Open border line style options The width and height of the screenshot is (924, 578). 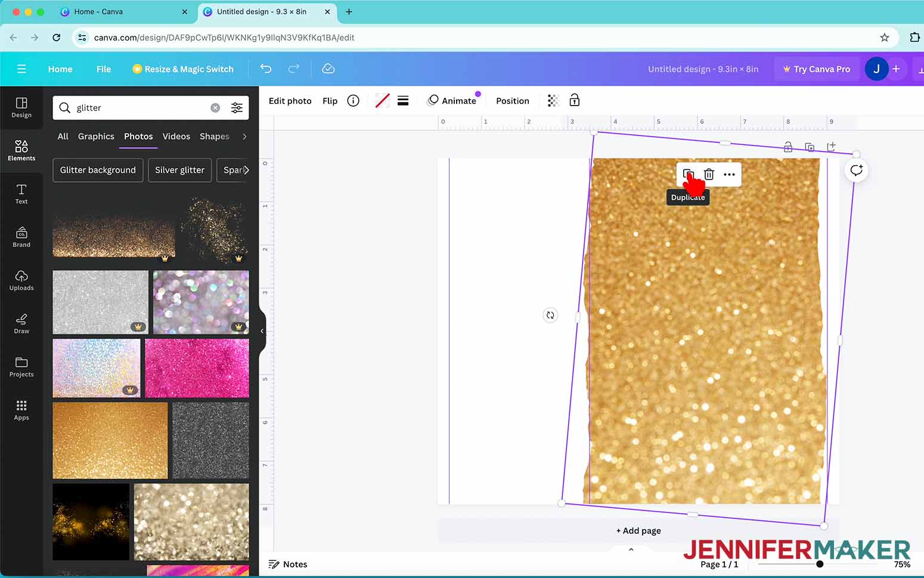tap(403, 101)
